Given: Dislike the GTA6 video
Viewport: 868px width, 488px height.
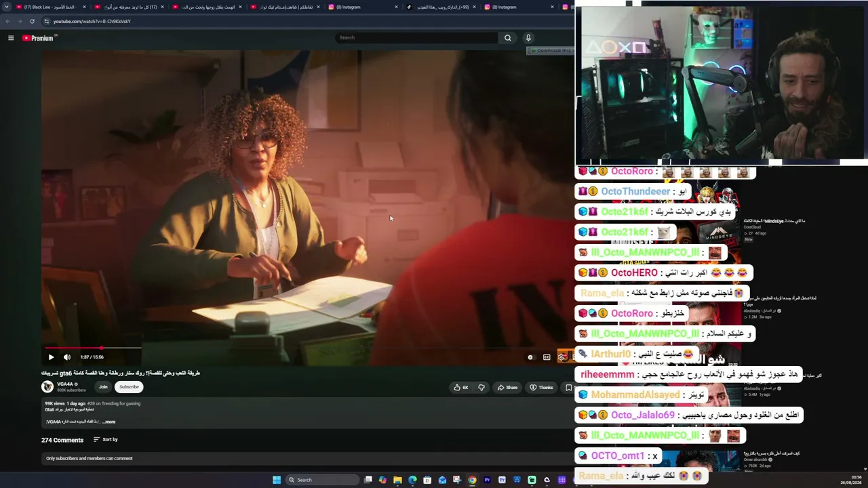Looking at the screenshot, I should (x=481, y=388).
